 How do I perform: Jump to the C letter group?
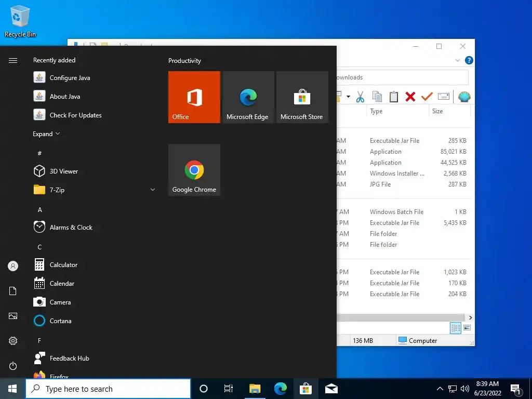tap(39, 247)
